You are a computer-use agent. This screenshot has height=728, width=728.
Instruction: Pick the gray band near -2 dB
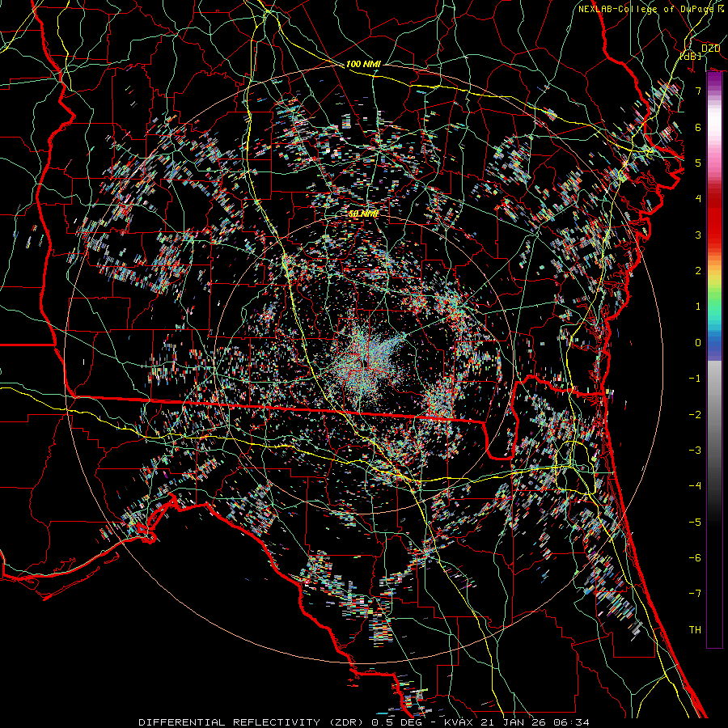point(714,414)
